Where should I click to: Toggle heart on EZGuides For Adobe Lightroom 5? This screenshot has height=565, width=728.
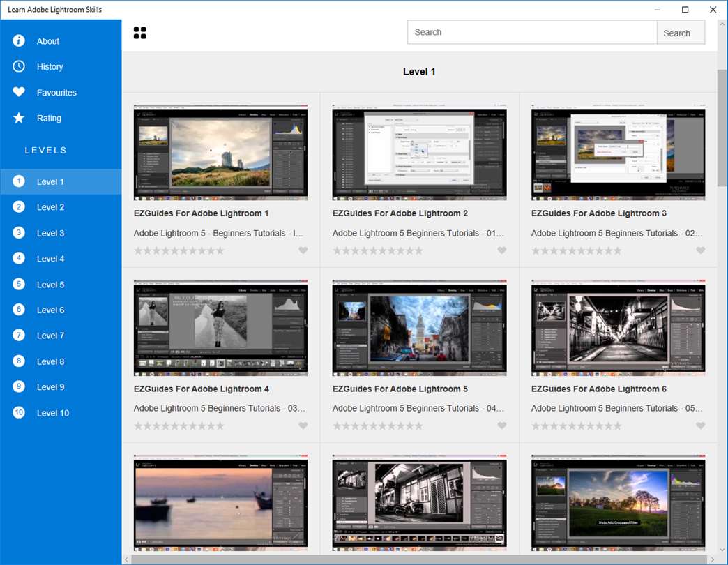pos(502,426)
